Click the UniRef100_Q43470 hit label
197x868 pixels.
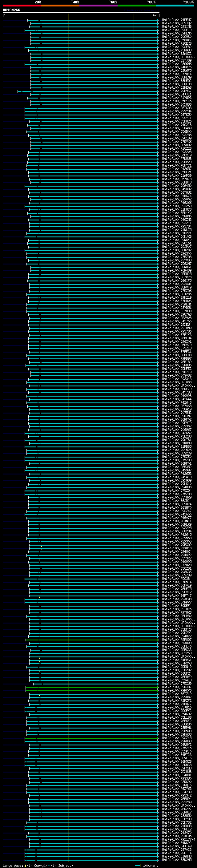[x=177, y=833]
